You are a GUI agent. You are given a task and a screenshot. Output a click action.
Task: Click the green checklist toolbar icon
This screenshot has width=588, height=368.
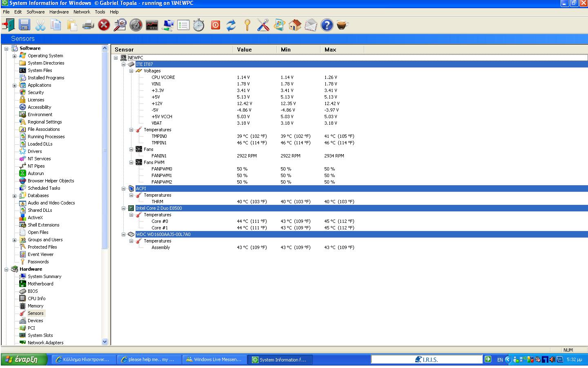point(183,25)
